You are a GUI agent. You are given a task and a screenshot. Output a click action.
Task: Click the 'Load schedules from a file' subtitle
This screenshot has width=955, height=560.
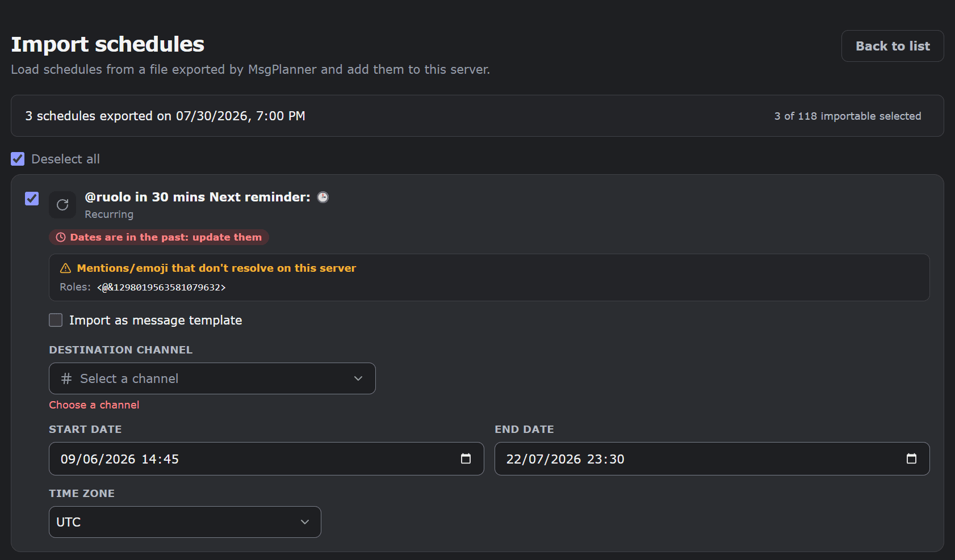coord(250,69)
